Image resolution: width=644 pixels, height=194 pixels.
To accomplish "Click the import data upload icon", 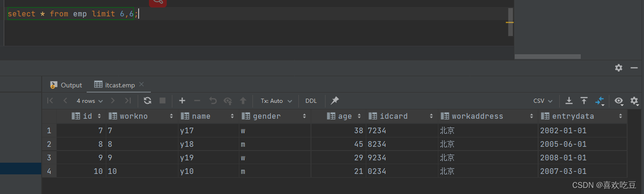I will point(584,101).
